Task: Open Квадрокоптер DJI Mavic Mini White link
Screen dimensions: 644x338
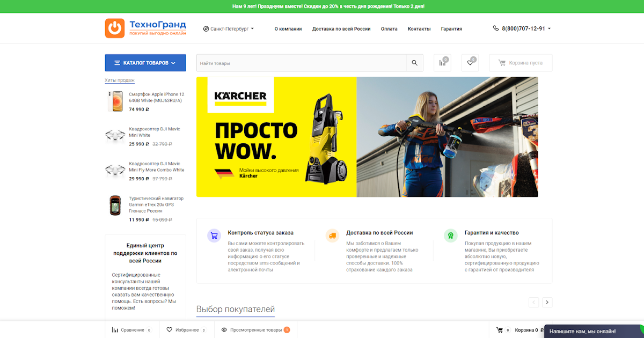Action: [155, 132]
